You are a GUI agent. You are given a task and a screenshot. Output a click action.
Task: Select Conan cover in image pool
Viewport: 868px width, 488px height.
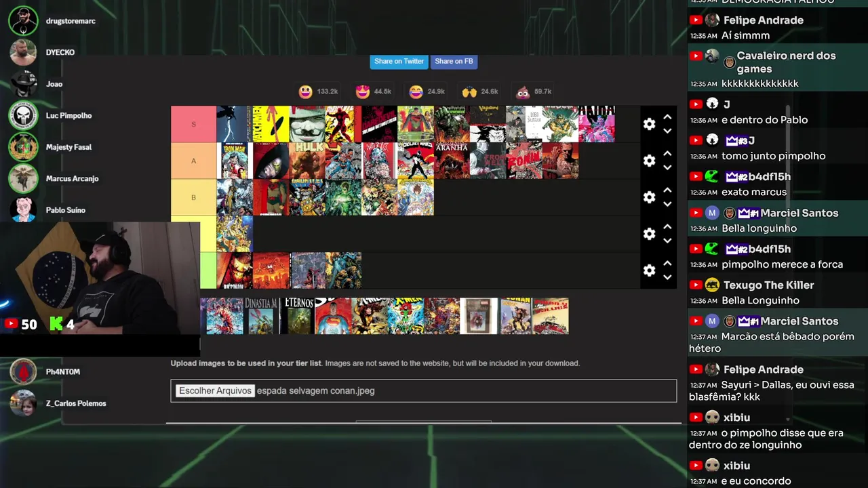(x=515, y=316)
